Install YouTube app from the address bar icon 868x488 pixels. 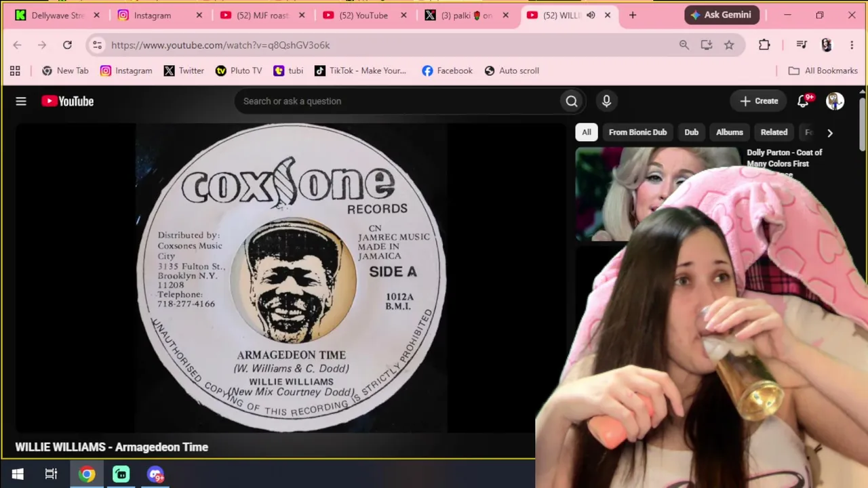[707, 45]
